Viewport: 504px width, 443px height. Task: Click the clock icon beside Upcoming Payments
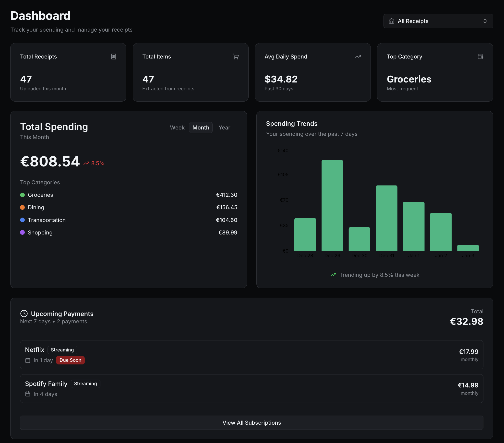tap(24, 313)
